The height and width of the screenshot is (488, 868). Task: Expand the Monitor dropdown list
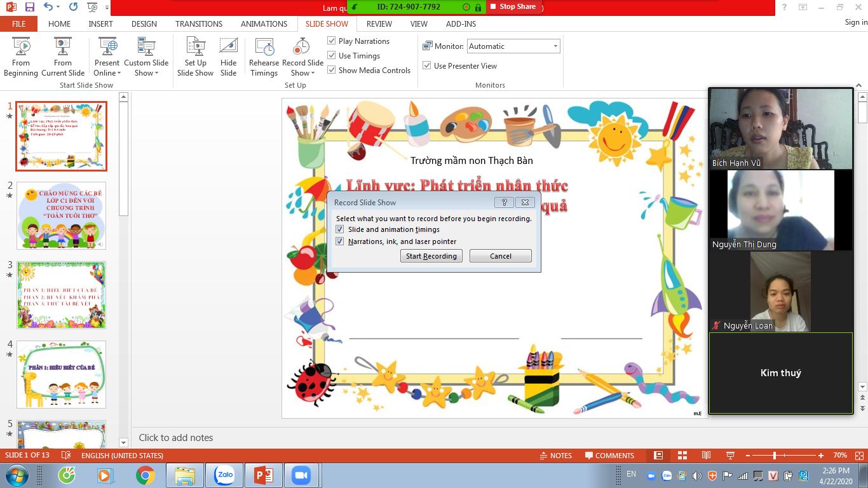[x=555, y=46]
